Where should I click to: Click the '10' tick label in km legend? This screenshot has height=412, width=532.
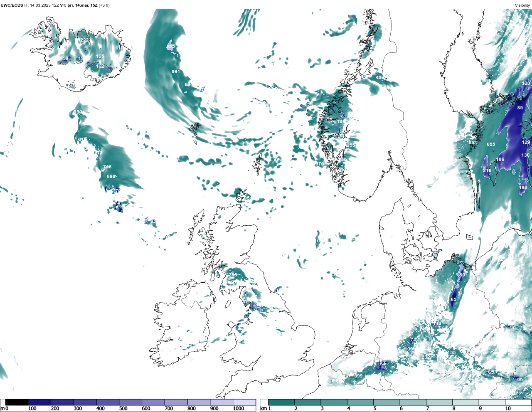[x=508, y=409]
